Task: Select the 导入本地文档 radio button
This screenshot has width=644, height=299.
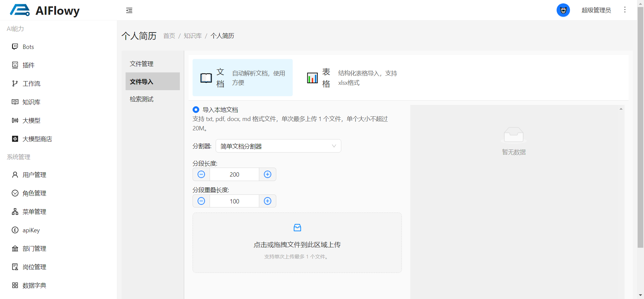Action: (x=196, y=110)
